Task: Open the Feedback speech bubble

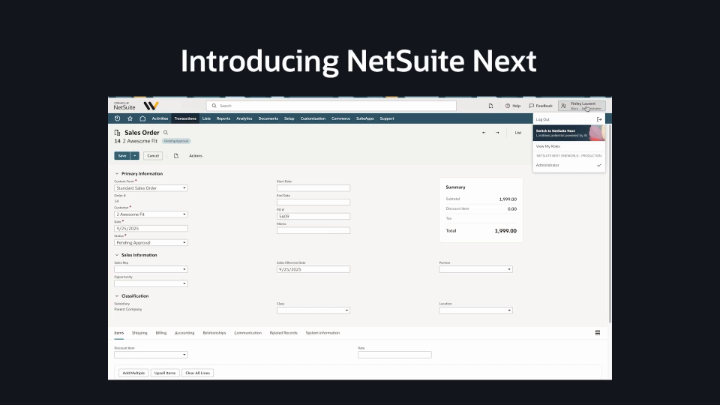Action: click(540, 106)
